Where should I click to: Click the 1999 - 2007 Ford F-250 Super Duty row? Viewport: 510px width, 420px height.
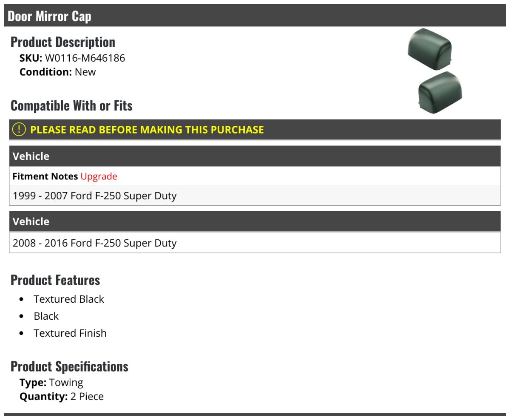click(255, 196)
